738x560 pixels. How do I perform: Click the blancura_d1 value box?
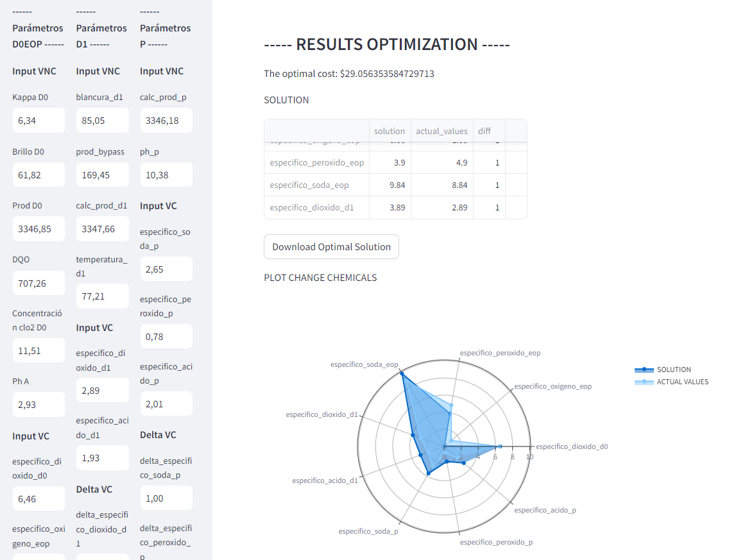point(102,120)
